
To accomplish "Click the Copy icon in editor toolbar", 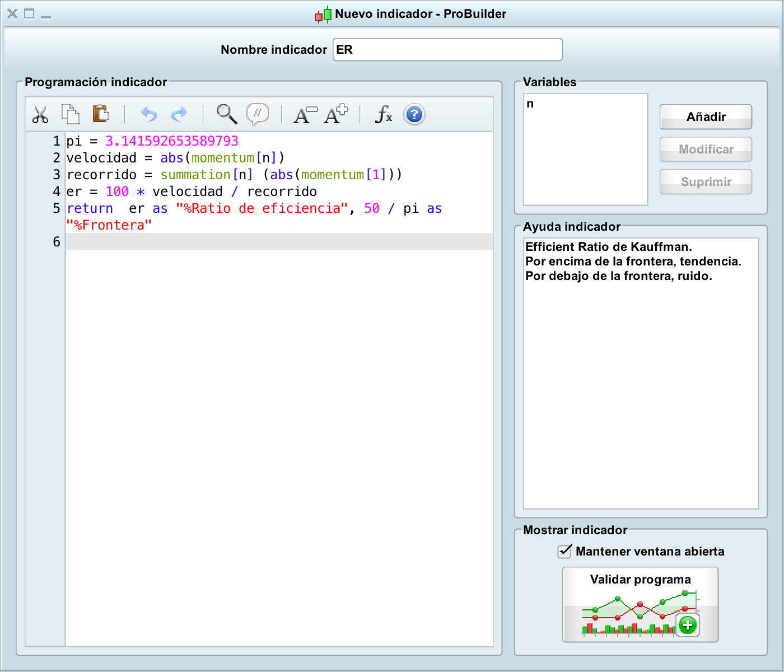I will [71, 114].
